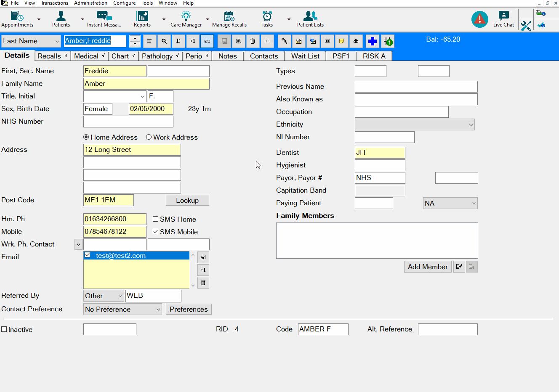Click the blue medical cross icon
This screenshot has height=392, width=559.
click(372, 41)
